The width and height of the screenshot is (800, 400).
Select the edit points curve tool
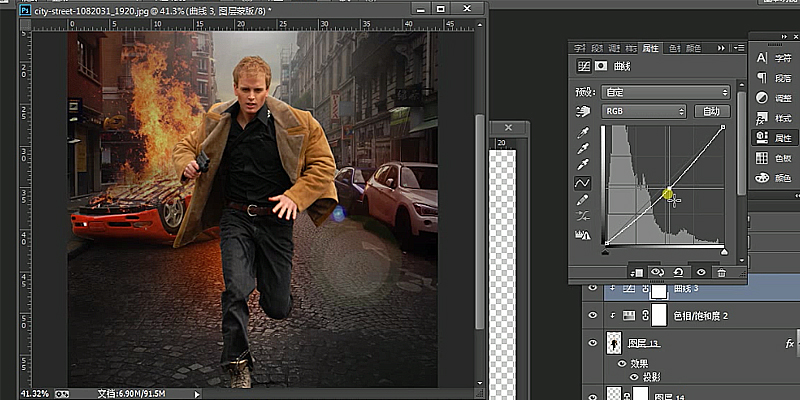[x=583, y=182]
